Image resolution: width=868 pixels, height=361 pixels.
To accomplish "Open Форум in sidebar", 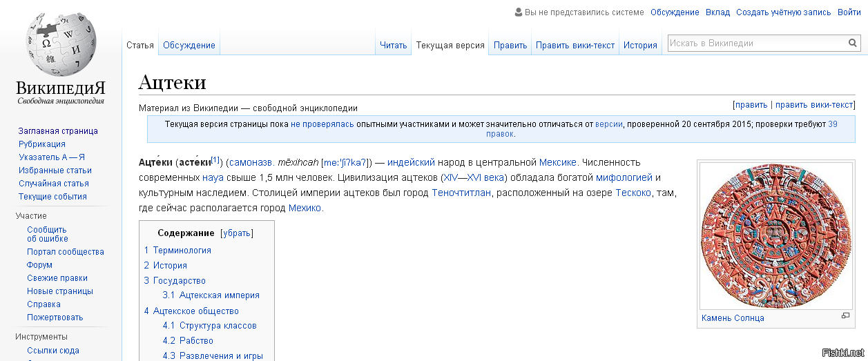I will [39, 265].
